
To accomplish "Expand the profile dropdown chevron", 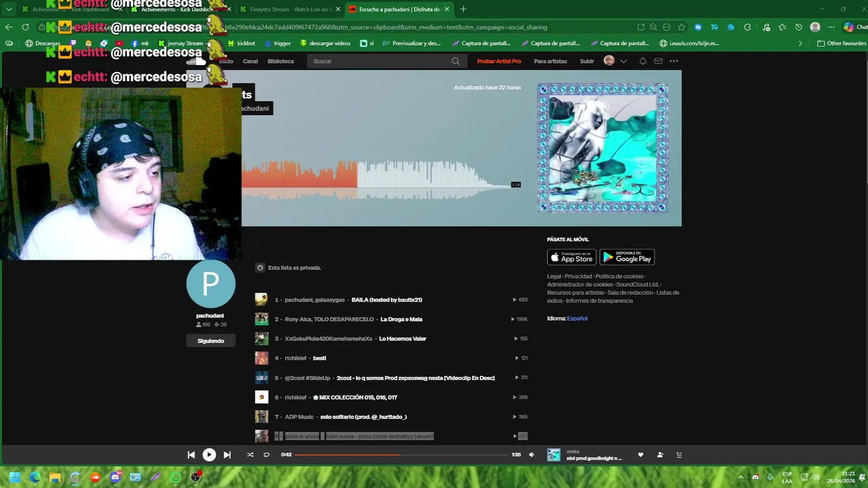I will click(623, 61).
